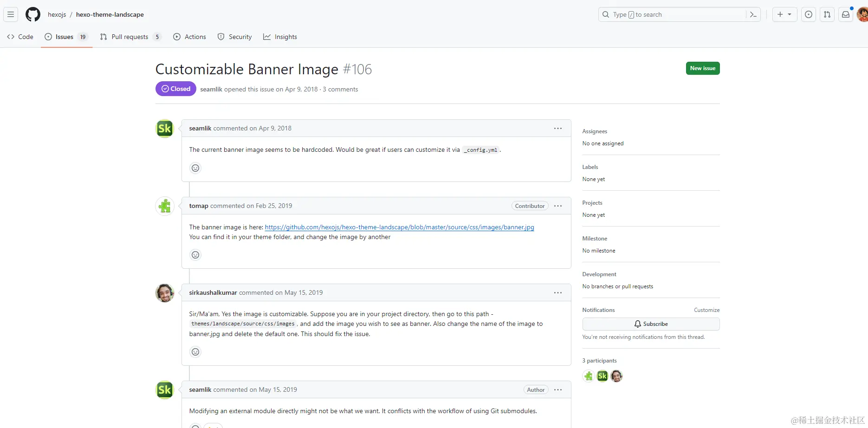Open seamlik's profile from issue header
The height and width of the screenshot is (428, 868).
pyautogui.click(x=211, y=89)
